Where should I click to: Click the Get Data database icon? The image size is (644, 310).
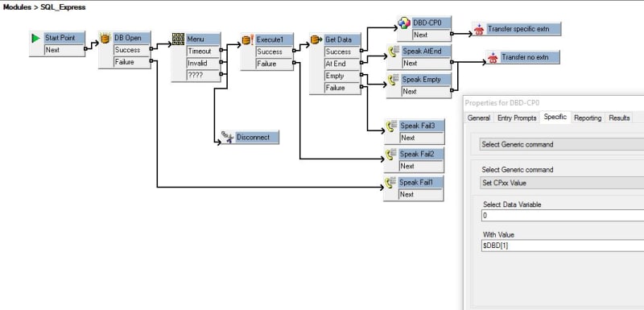tap(316, 39)
